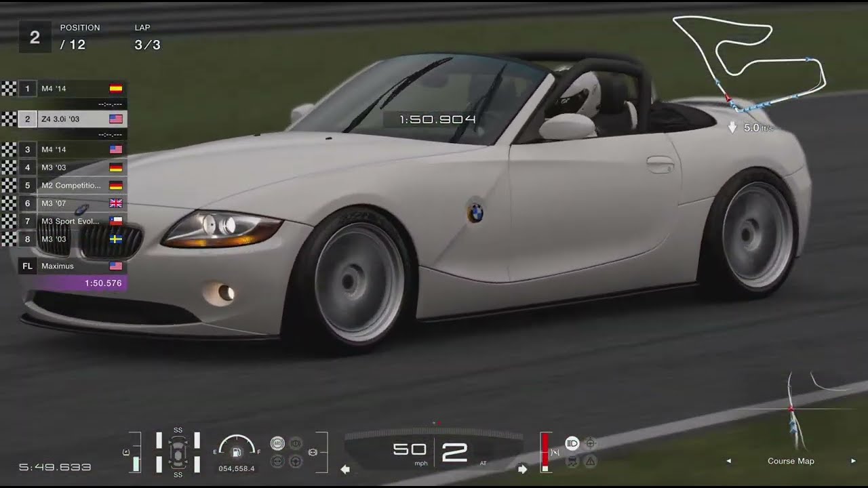Click the tire wear car diagram
868x488 pixels.
(178, 451)
